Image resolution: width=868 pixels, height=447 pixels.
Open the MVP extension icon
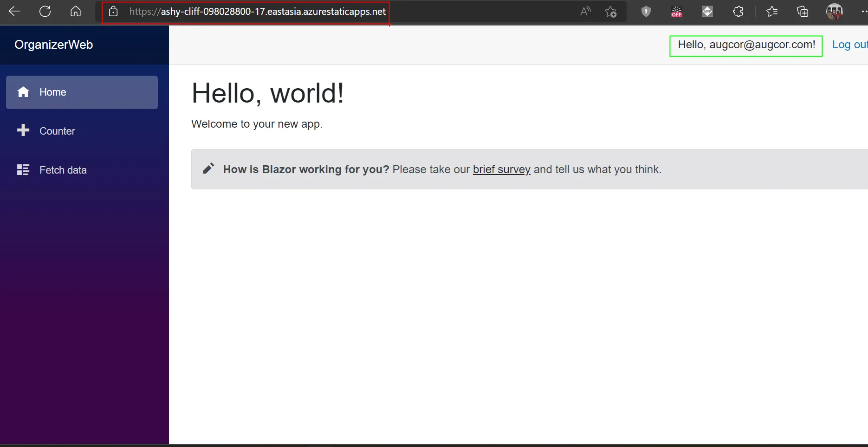point(707,12)
